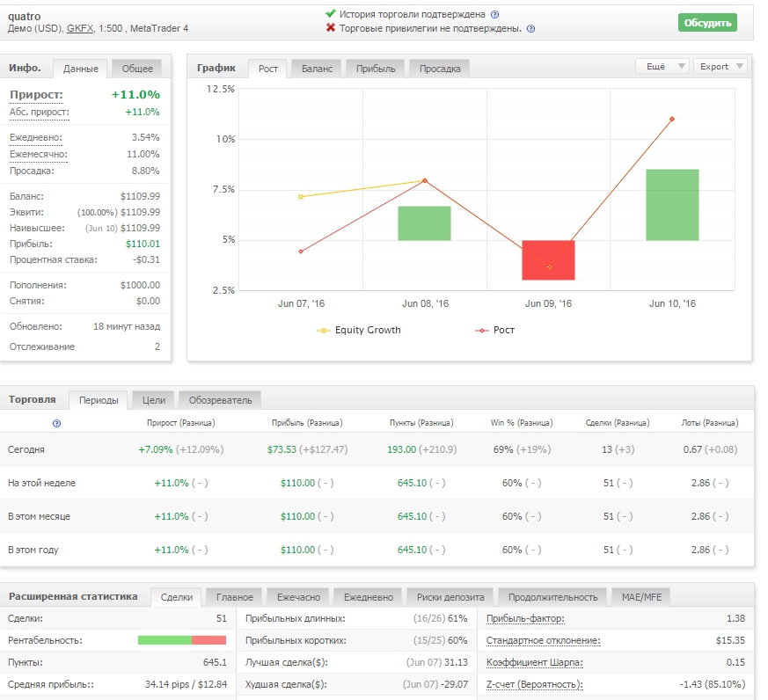Click the help icon in Торговля table header
The width and height of the screenshot is (768, 700).
coord(57,423)
